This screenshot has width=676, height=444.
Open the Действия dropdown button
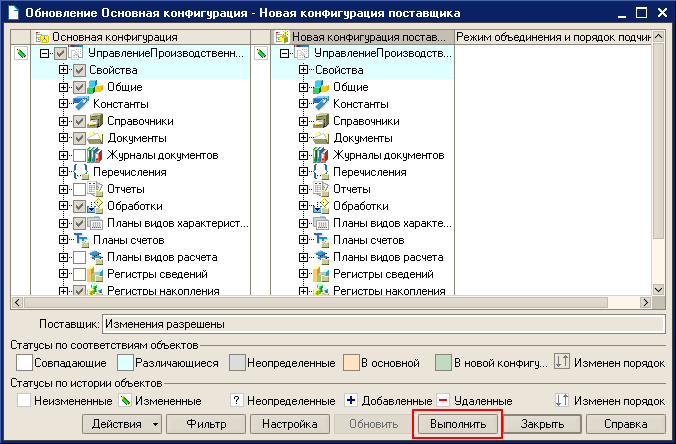click(122, 424)
